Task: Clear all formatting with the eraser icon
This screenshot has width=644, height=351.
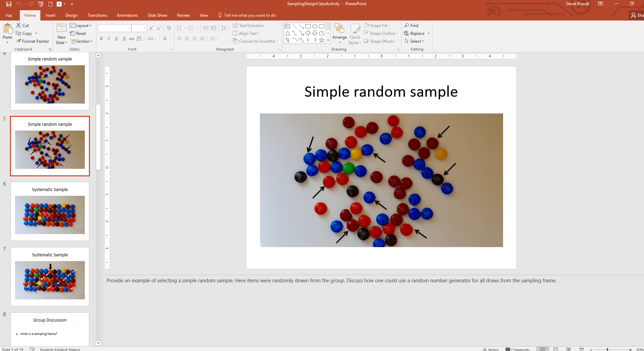Action: point(169,28)
